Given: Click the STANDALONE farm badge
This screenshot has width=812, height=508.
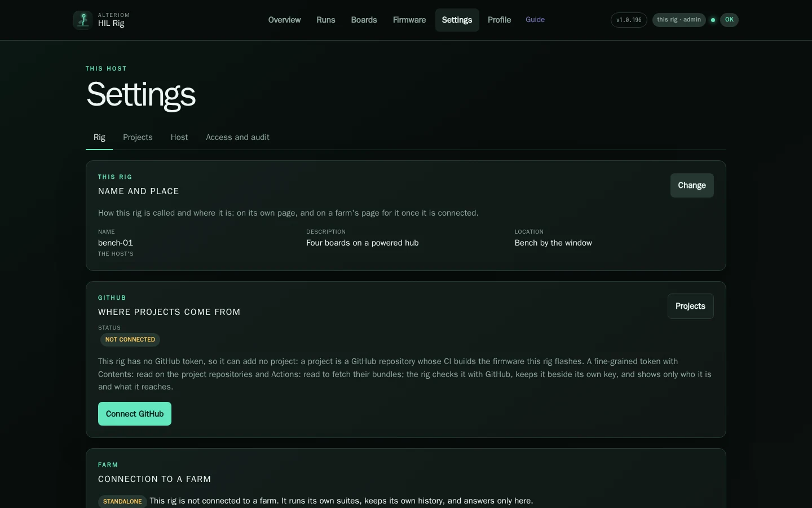Looking at the screenshot, I should tap(122, 501).
